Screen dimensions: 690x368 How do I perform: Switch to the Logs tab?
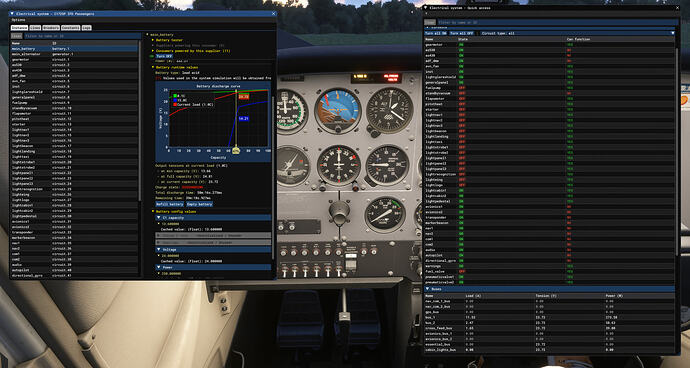(87, 27)
